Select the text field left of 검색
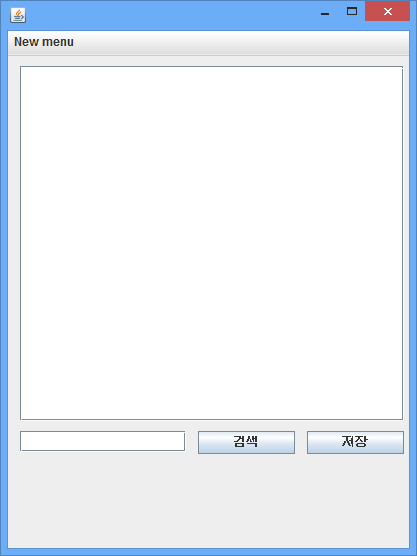 tap(102, 441)
